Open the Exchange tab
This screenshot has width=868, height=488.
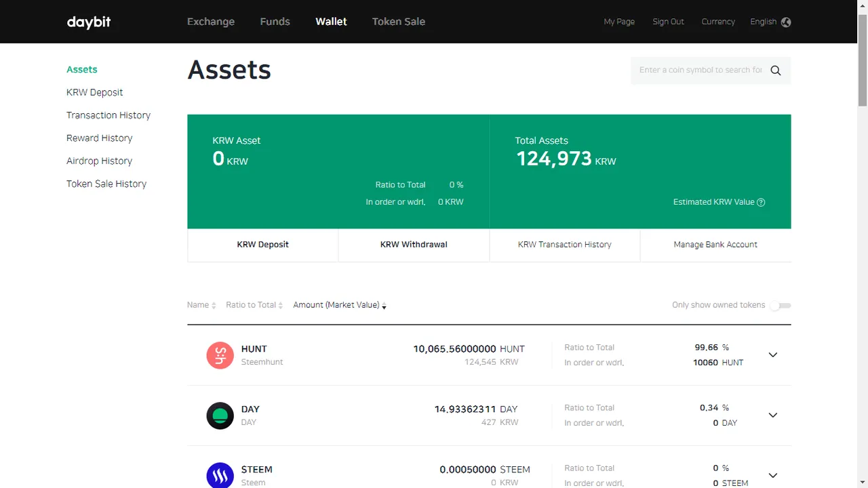pyautogui.click(x=211, y=22)
